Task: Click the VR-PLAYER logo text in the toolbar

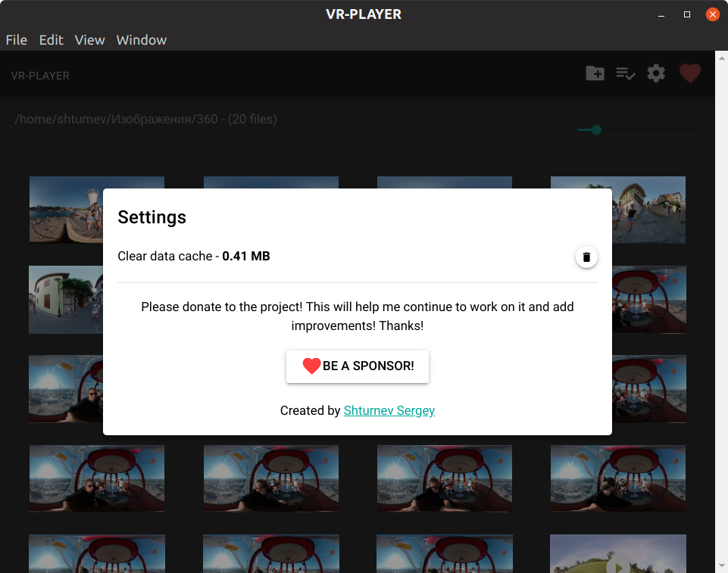Action: pyautogui.click(x=39, y=75)
